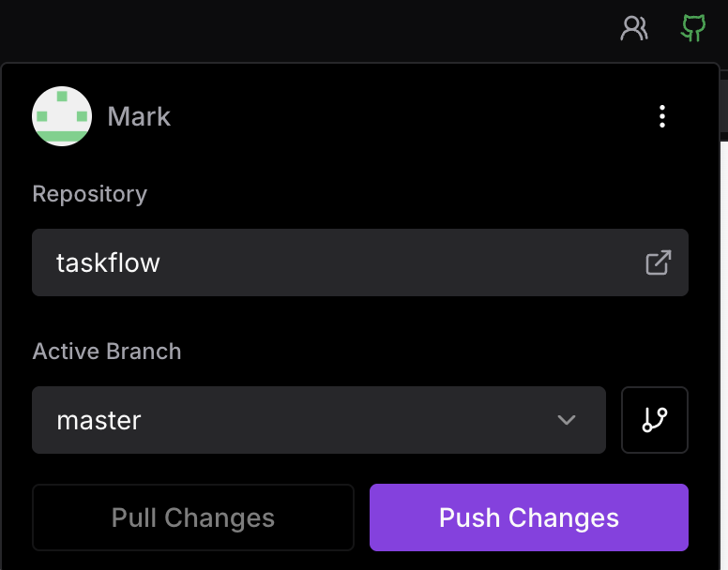Open the collaborators people icon
The image size is (728, 570).
click(x=634, y=28)
